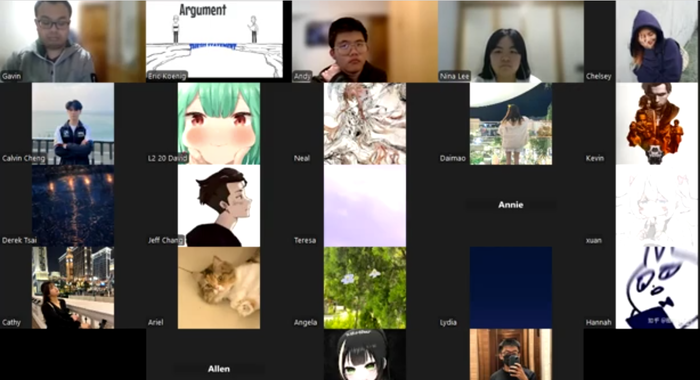Click the Teresa name label
The image size is (700, 380).
pos(305,240)
